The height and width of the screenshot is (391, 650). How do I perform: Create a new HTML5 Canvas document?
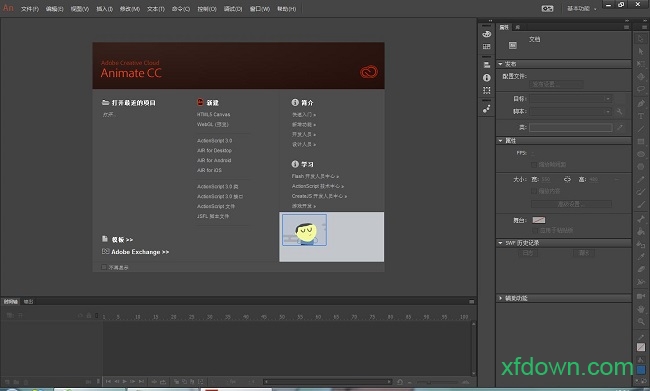click(x=213, y=114)
